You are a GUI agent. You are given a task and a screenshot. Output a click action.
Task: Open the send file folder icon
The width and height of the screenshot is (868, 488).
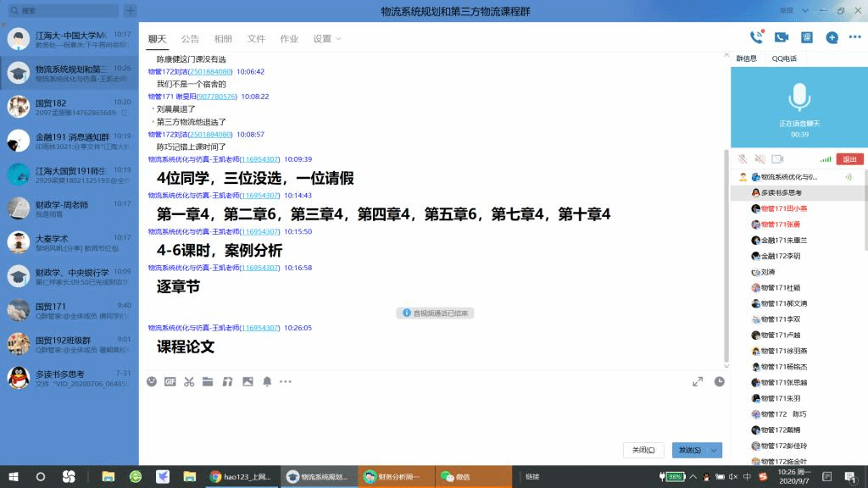[208, 382]
